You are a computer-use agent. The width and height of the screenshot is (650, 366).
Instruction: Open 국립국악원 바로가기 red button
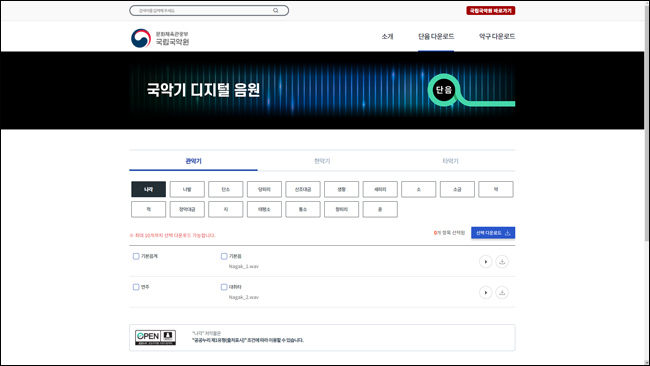pyautogui.click(x=491, y=11)
